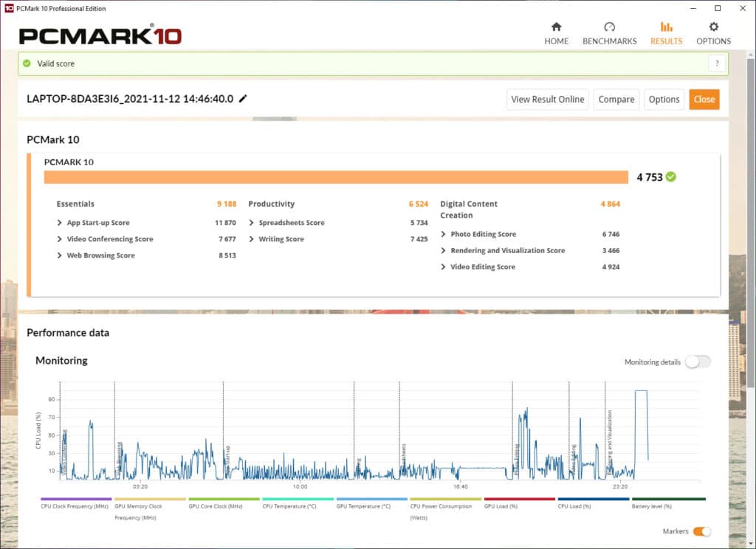Expand the Writing Score row
Viewport: 756px width, 549px height.
tap(251, 239)
